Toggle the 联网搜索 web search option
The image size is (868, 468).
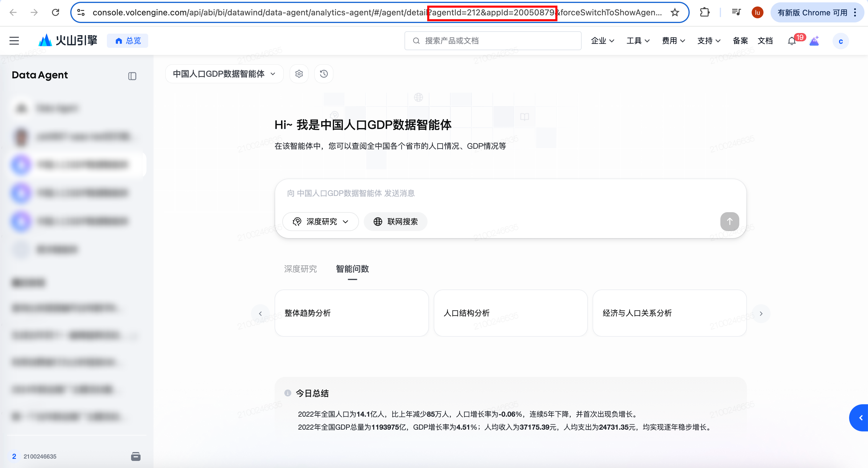(396, 222)
